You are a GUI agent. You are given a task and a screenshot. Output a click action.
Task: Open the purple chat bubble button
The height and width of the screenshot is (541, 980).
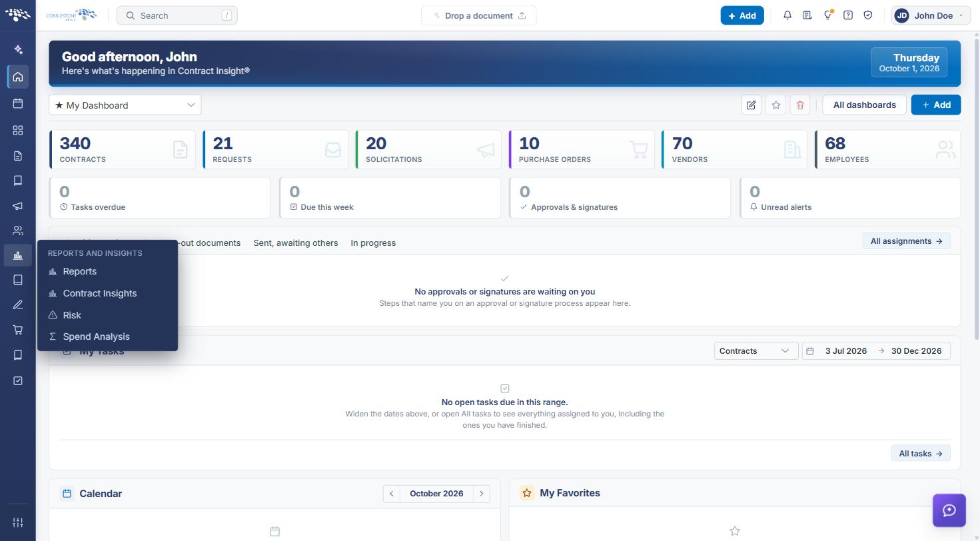[949, 510]
